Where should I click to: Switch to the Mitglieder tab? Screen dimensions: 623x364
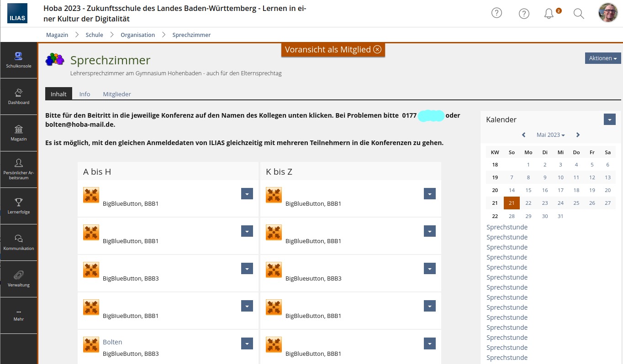tap(117, 94)
